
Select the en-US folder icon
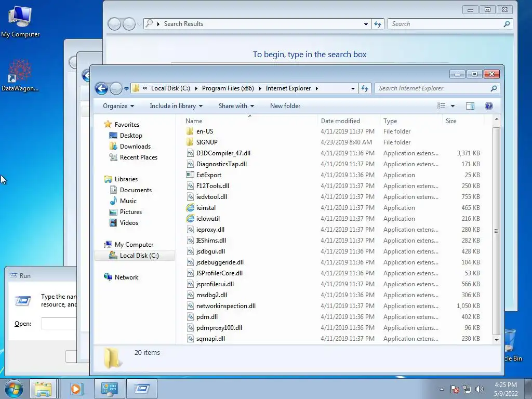coord(190,131)
